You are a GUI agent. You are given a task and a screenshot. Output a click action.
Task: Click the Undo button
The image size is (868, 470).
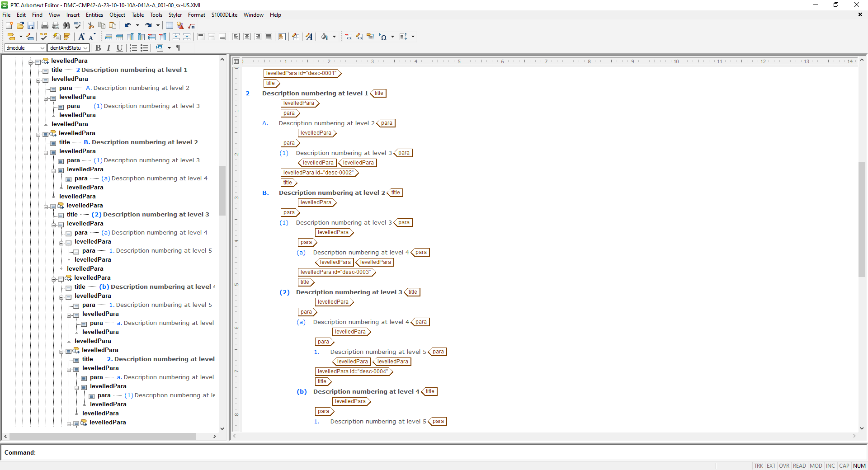point(127,26)
